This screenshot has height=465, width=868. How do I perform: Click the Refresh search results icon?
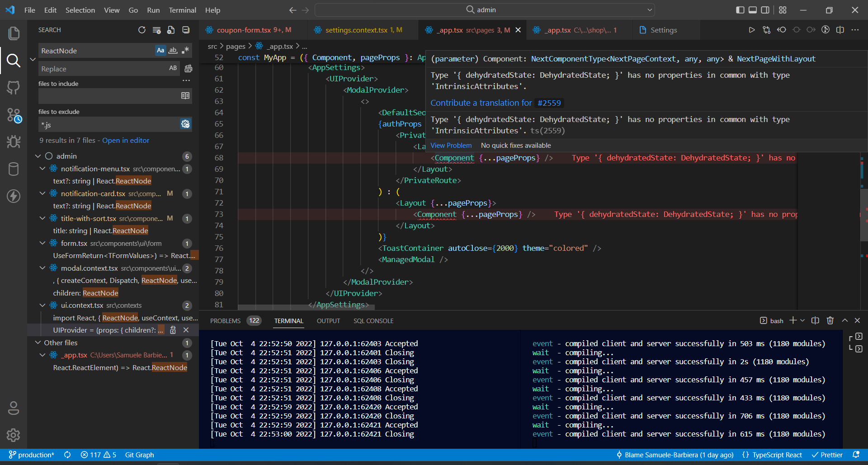tap(142, 30)
